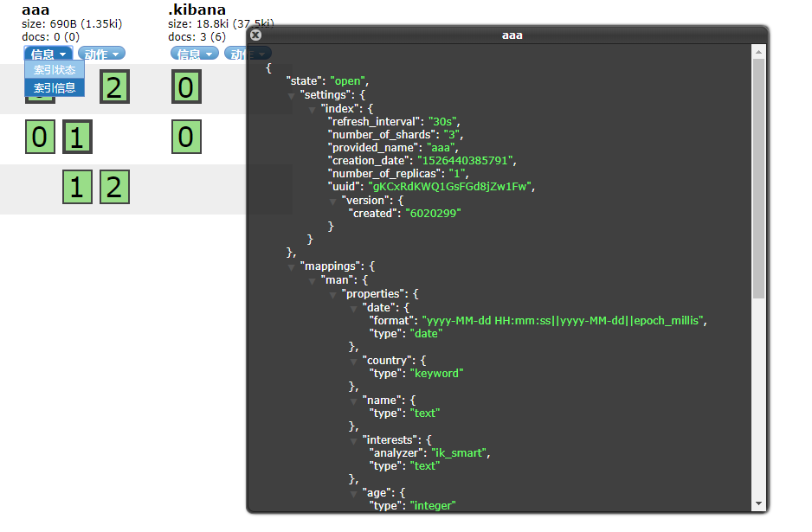Click shard 2 in aaa's third row
Viewport: 812px width, 532px height.
click(x=114, y=187)
